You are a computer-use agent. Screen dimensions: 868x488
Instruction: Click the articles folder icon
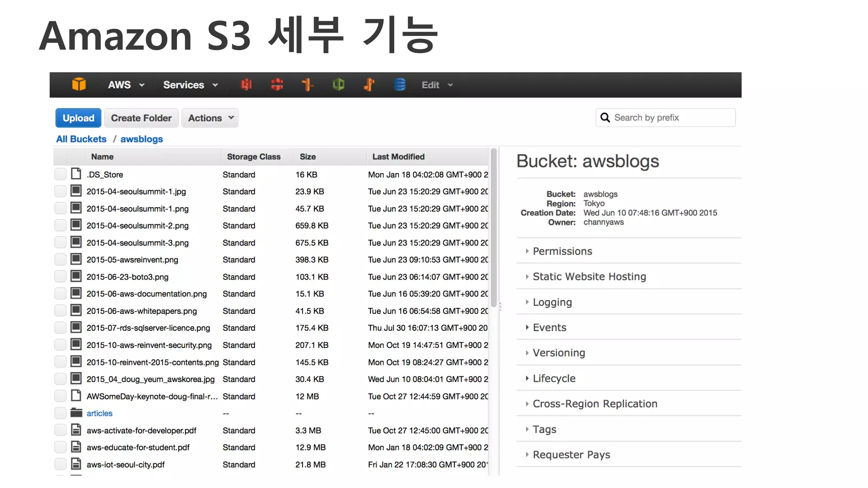click(x=76, y=413)
